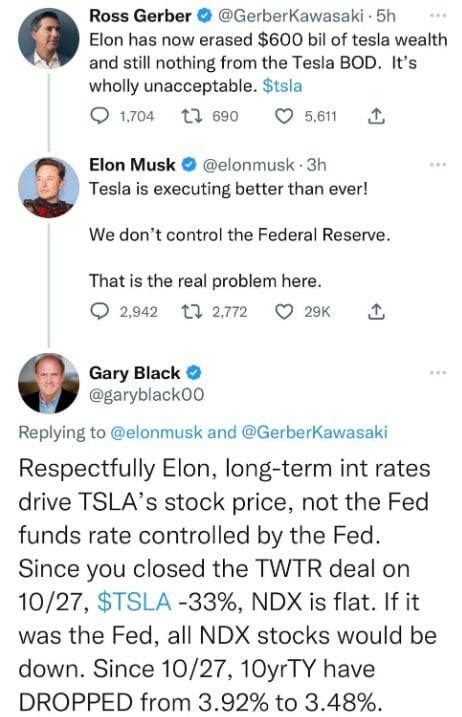Open more options on Gary Black's tweet
This screenshot has width=462, height=717.
coord(437,373)
